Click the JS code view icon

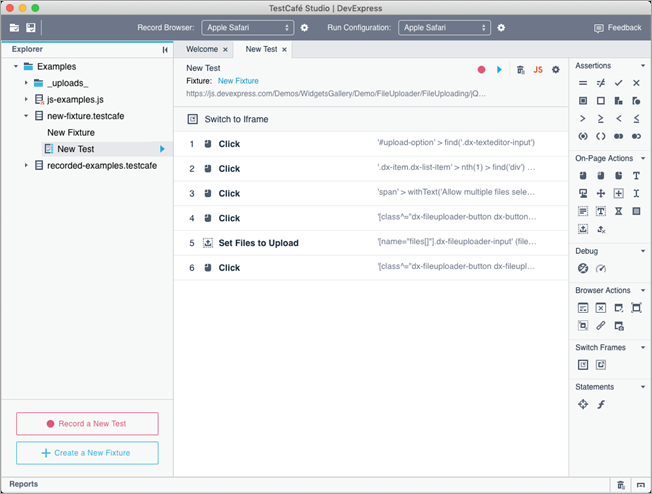click(537, 70)
